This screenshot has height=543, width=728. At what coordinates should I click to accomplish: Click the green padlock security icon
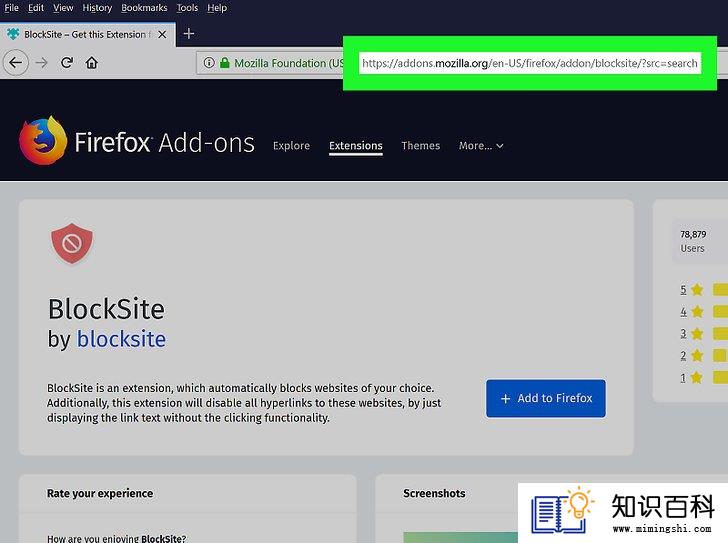pos(225,63)
